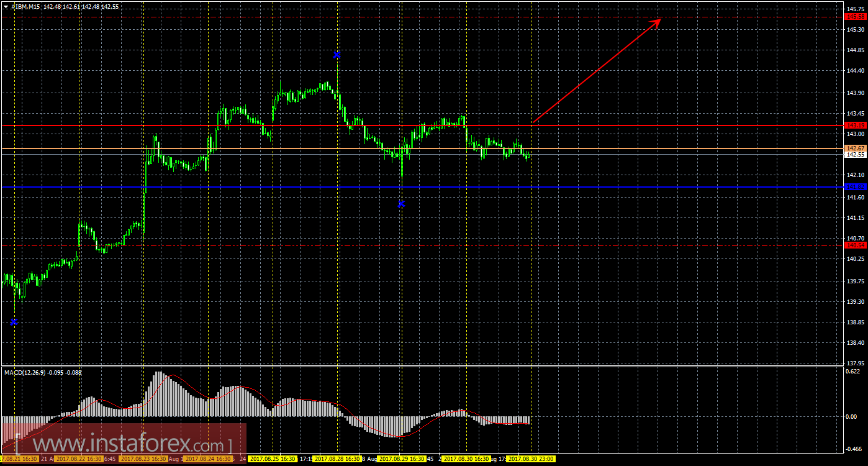Click the orange 142.67 price label
The height and width of the screenshot is (466, 868).
coord(854,148)
